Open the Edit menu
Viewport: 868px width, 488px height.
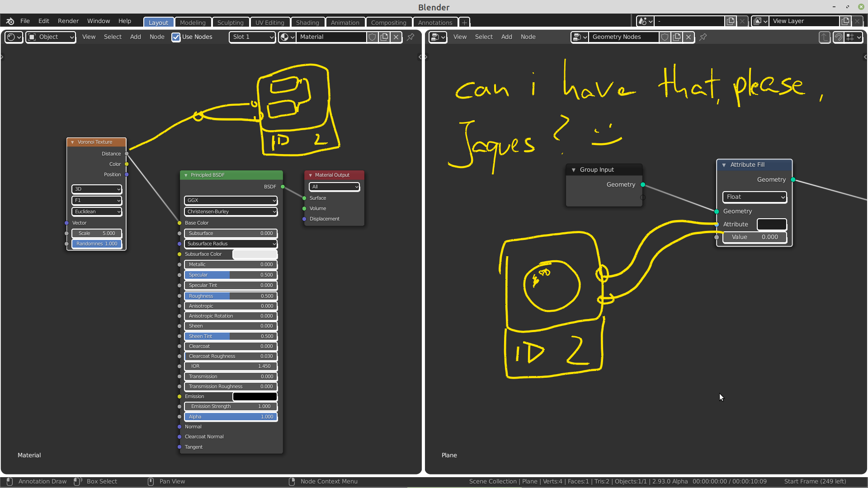point(44,21)
